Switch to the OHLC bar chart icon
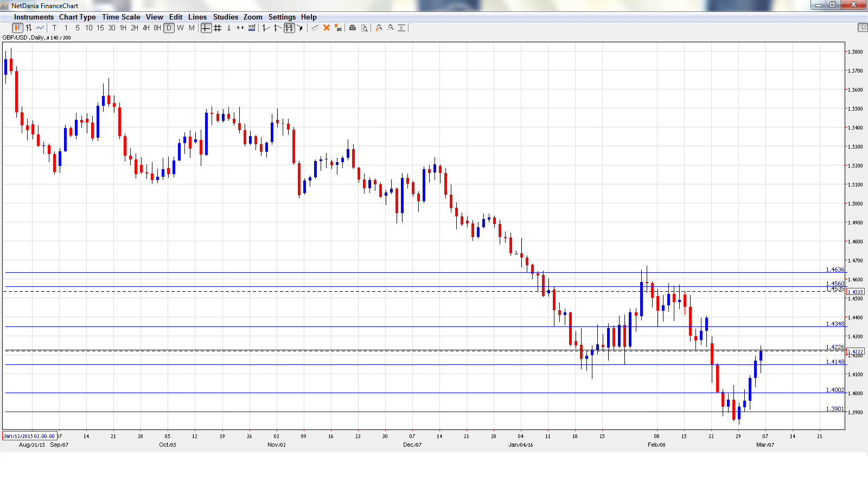 (29, 28)
